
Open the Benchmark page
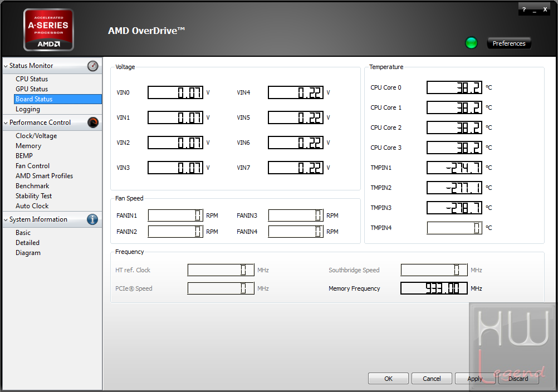(x=32, y=185)
